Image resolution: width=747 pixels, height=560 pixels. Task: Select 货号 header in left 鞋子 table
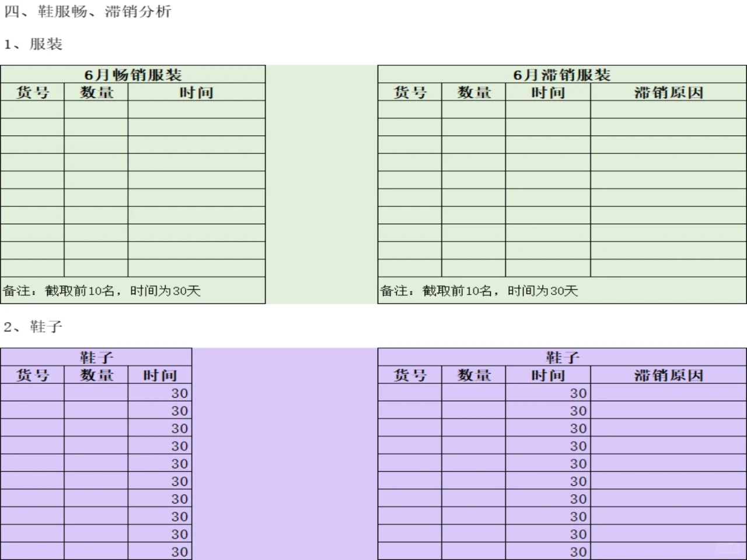pos(33,375)
